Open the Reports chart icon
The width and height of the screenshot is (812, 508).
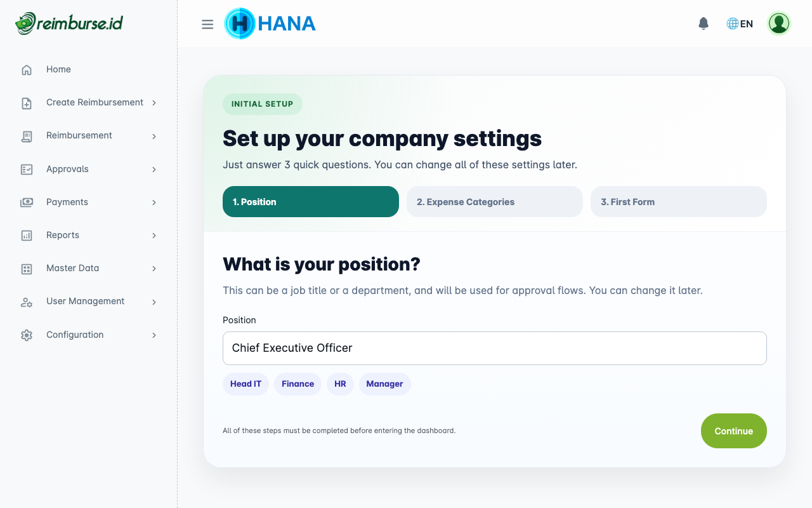pyautogui.click(x=26, y=235)
